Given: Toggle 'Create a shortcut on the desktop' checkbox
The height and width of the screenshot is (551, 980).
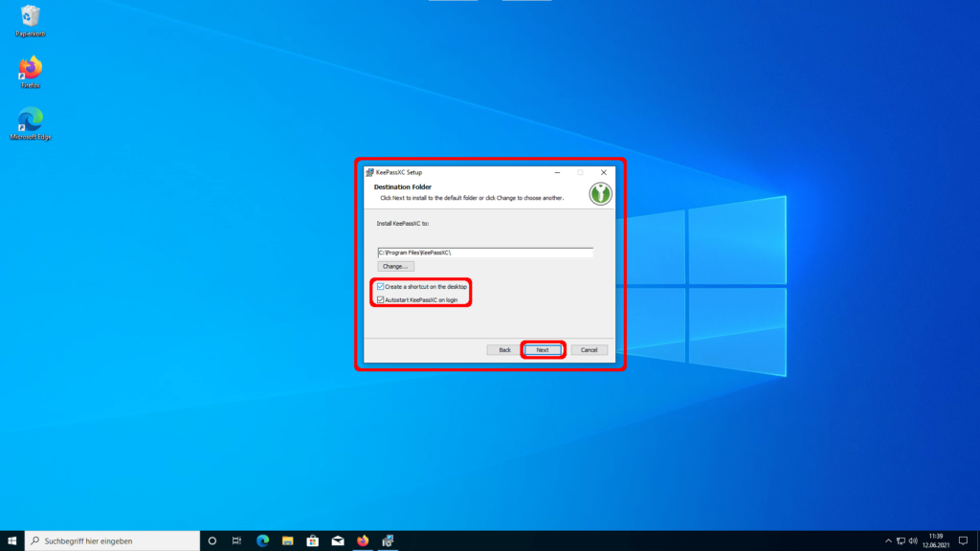Looking at the screenshot, I should pos(380,287).
